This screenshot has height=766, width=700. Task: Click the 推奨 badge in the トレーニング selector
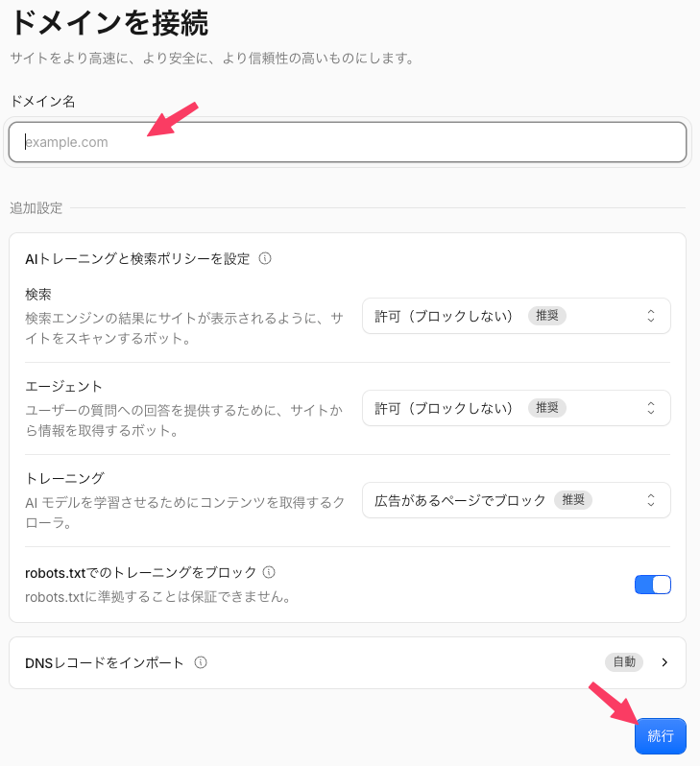pyautogui.click(x=573, y=500)
